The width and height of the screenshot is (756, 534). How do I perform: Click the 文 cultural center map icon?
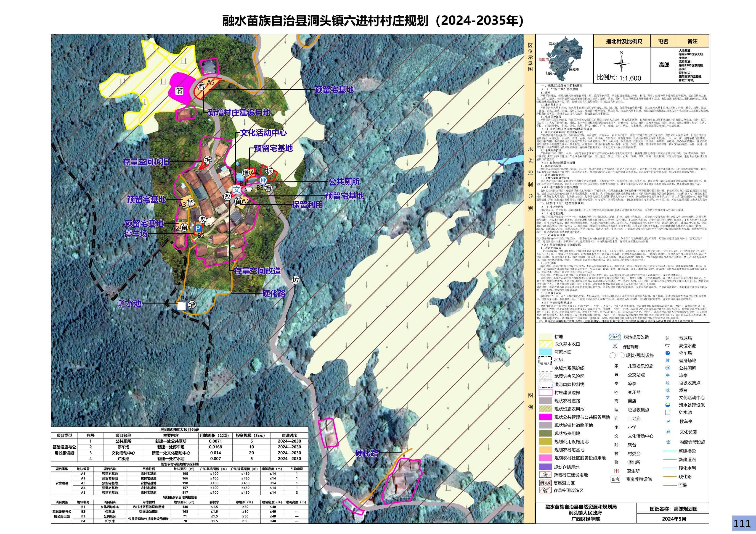point(237,189)
